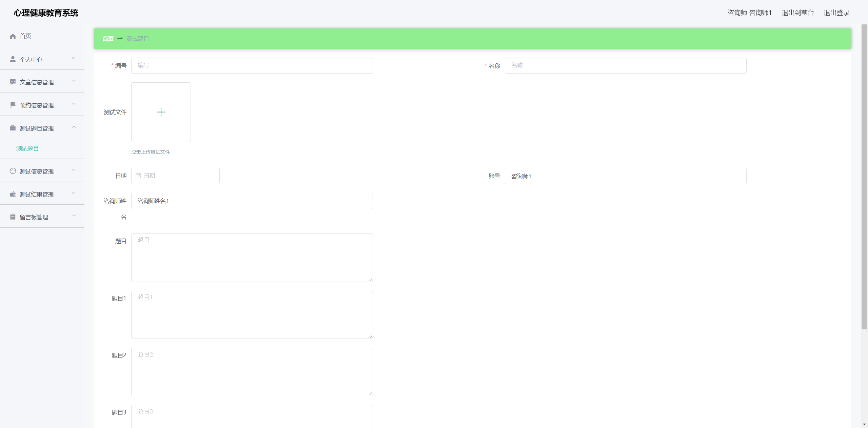This screenshot has width=868, height=428.
Task: Click 退出到前台 in the header
Action: click(x=797, y=13)
